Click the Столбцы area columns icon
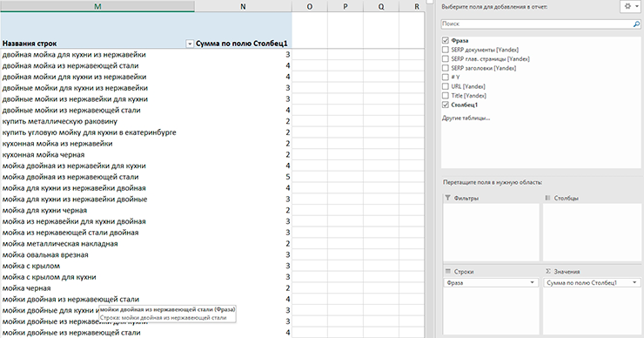 pos(547,198)
